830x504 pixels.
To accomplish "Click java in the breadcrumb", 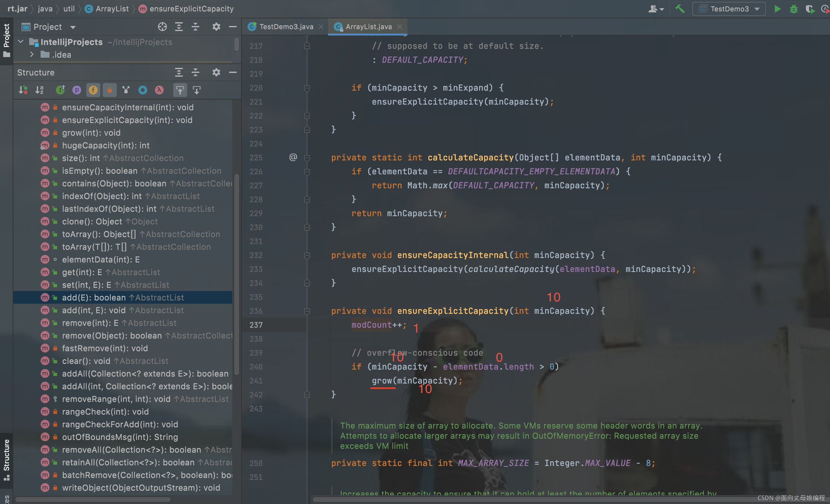I will tap(45, 9).
